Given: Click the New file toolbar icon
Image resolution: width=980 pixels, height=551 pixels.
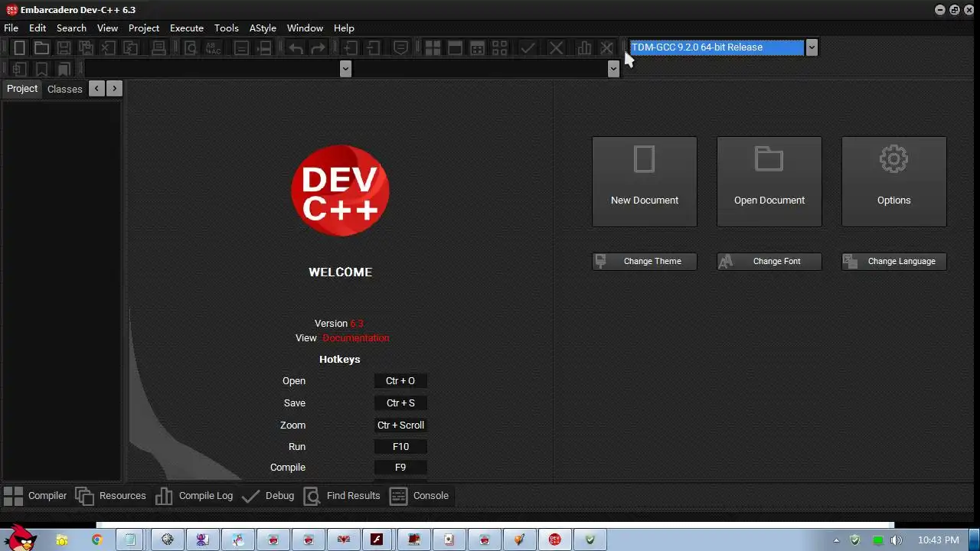Looking at the screenshot, I should pos(20,47).
